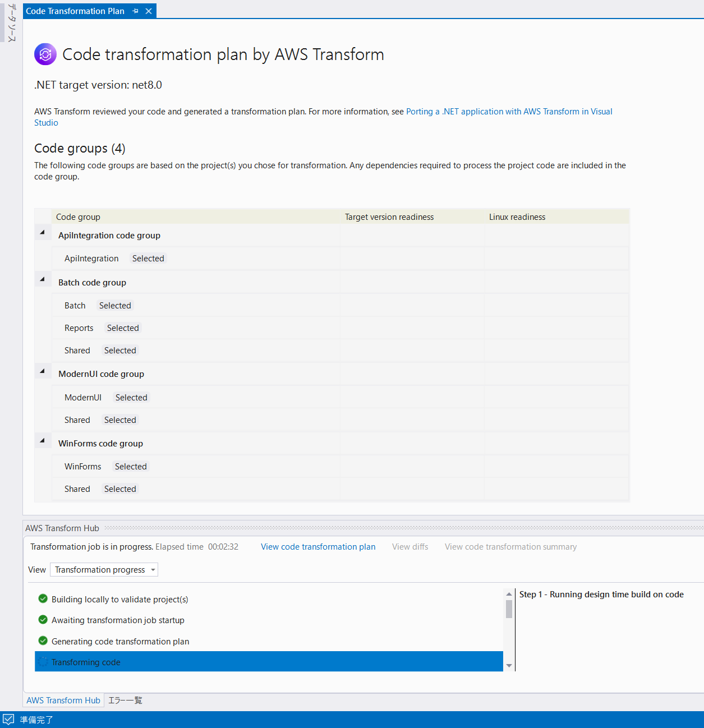
Task: Collapse the Batch code group
Action: 42,279
